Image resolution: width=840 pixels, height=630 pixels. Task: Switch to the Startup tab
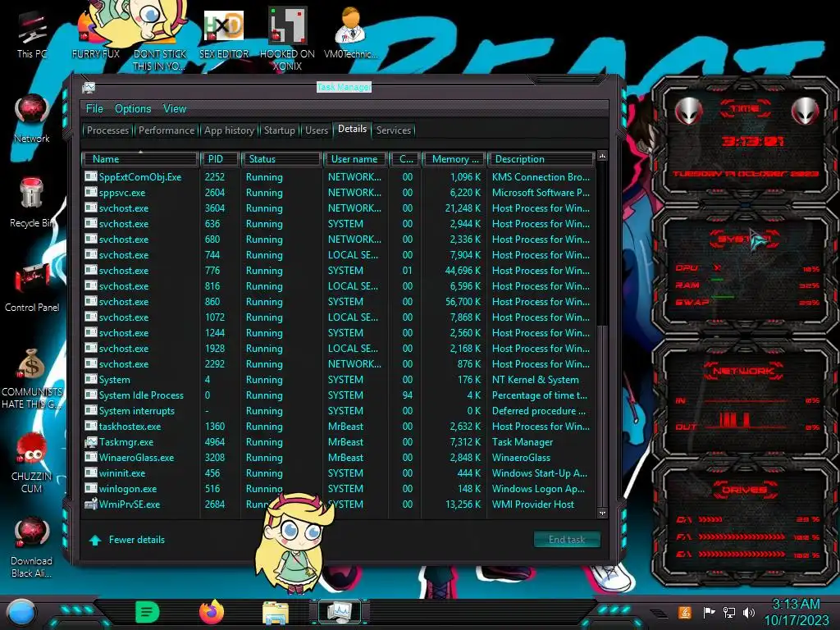pos(279,130)
